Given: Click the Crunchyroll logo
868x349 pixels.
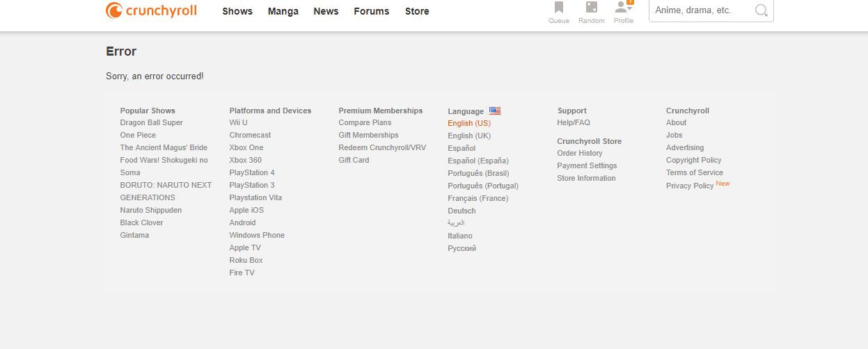Looking at the screenshot, I should [151, 10].
